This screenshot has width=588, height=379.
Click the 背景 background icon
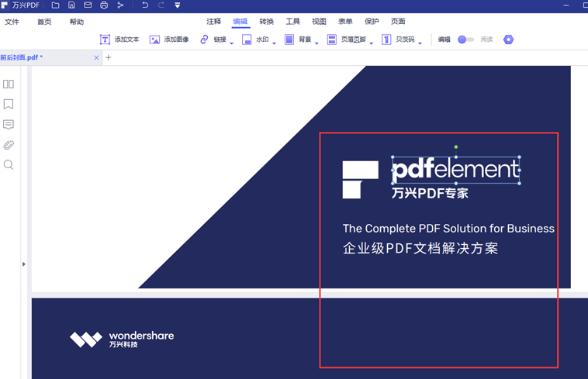289,40
